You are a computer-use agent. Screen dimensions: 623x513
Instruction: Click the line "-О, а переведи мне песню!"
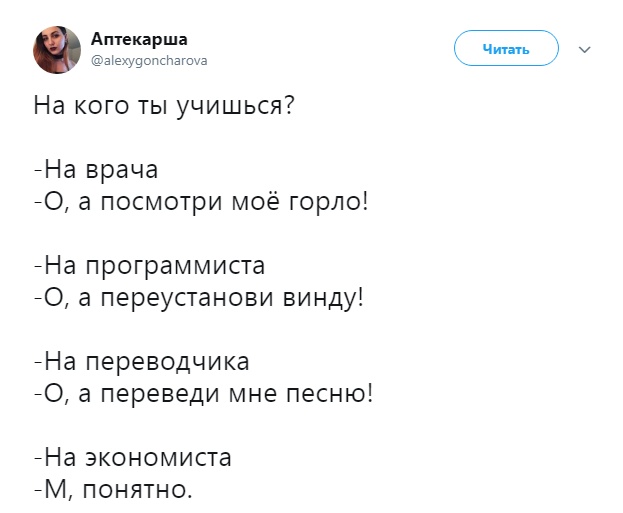point(203,394)
